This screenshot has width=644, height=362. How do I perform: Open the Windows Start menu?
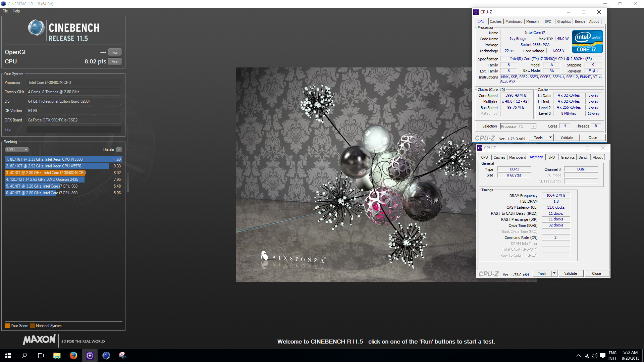(x=8, y=356)
